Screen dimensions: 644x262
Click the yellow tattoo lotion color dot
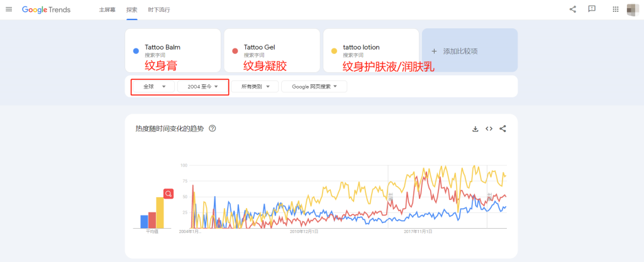335,51
